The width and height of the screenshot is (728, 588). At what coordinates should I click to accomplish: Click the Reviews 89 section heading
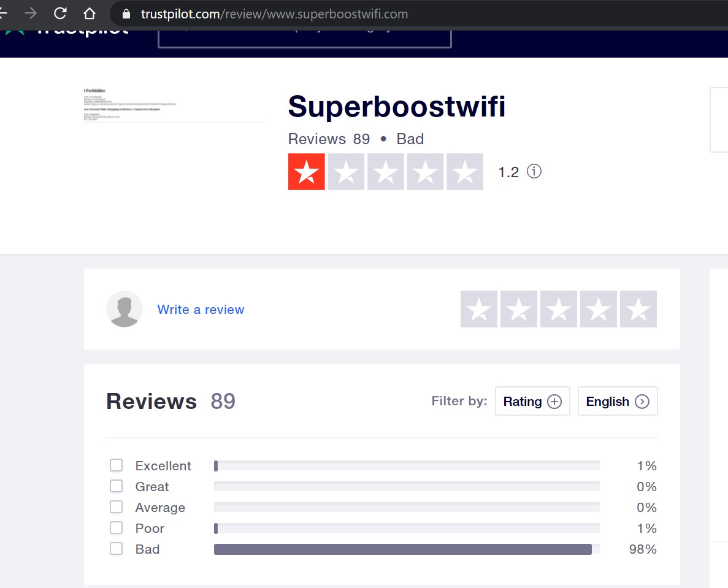pos(171,401)
